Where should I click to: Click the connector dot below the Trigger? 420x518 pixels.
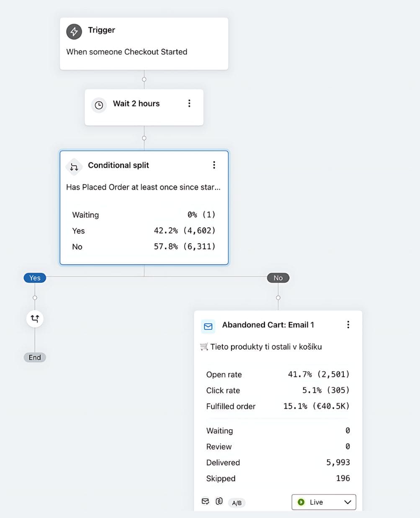point(144,80)
